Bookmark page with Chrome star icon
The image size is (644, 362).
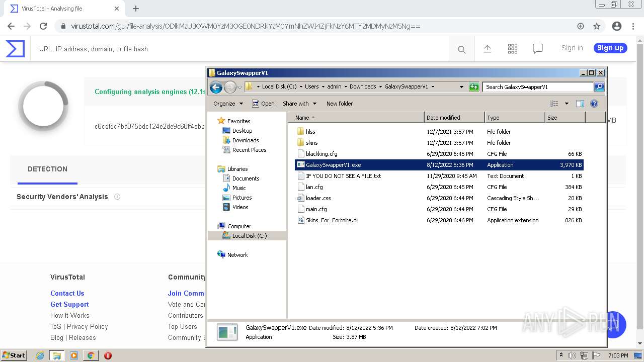(x=597, y=26)
